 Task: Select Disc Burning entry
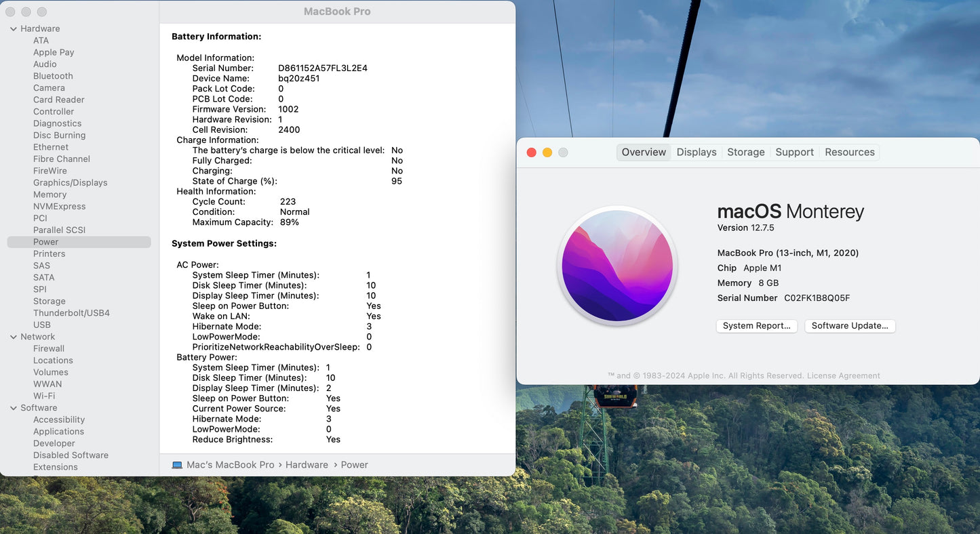coord(59,136)
